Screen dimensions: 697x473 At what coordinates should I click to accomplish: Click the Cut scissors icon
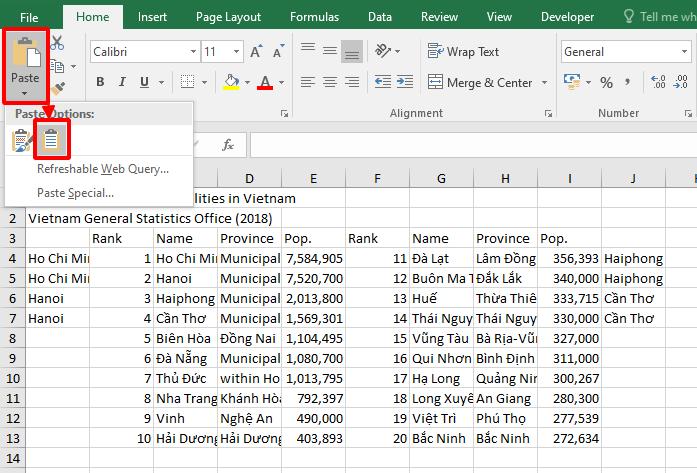tap(57, 43)
